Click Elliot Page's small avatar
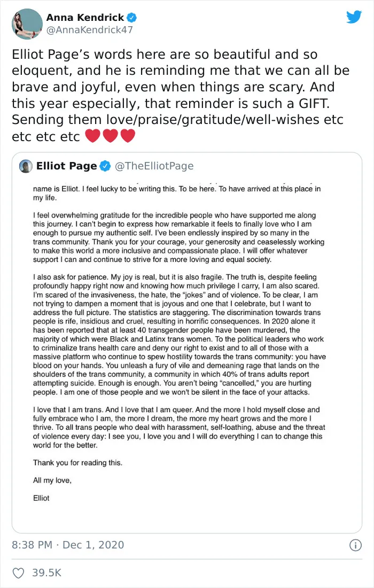This screenshot has height=588, width=374. 26,166
